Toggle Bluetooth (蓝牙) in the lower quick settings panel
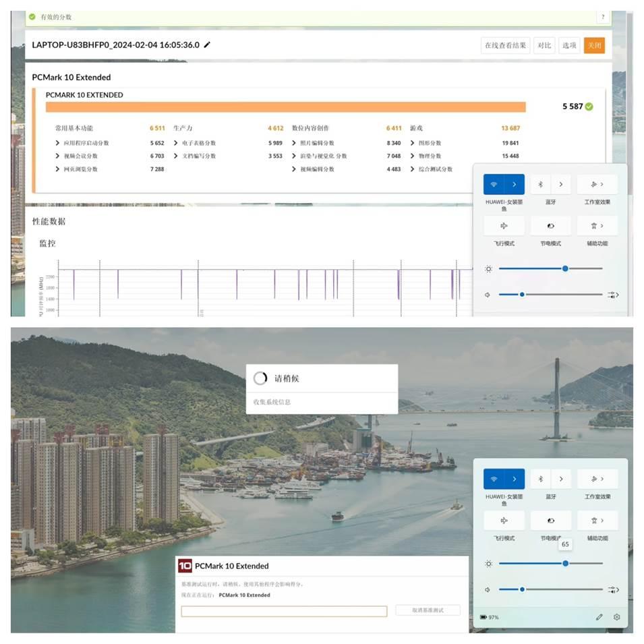This screenshot has height=644, width=644. point(541,479)
